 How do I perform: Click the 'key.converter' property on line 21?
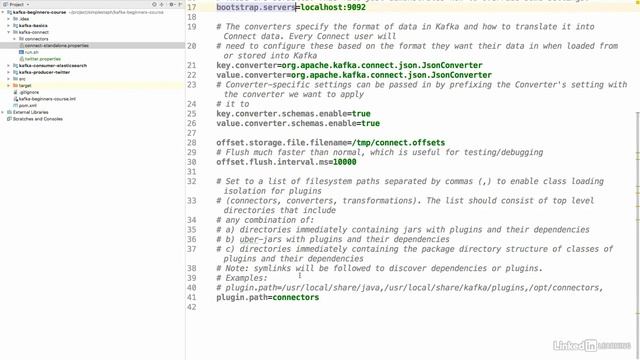coord(247,65)
